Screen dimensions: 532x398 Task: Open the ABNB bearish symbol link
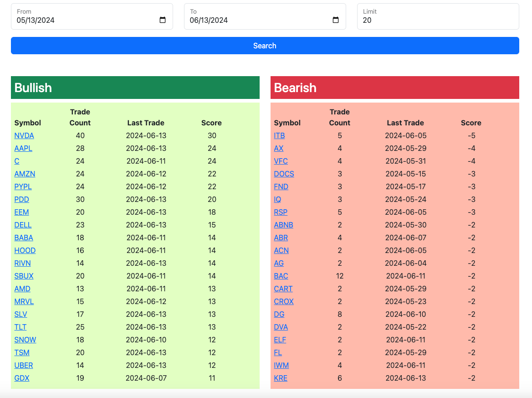click(x=283, y=225)
